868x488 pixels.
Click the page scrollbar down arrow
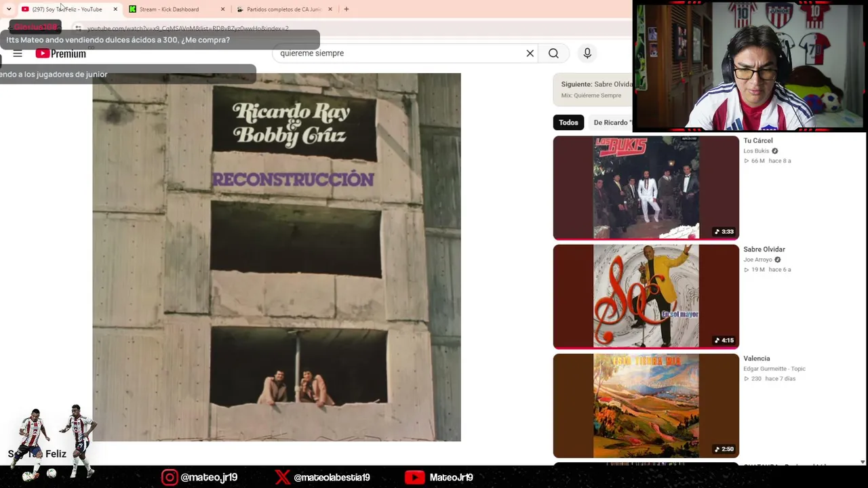point(863,462)
